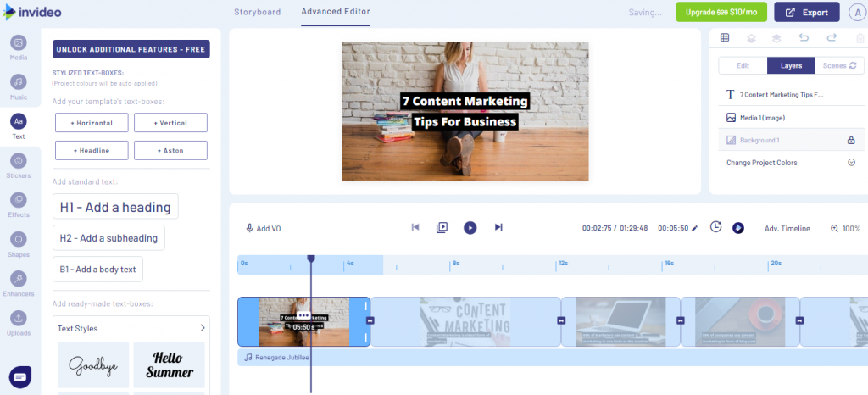This screenshot has height=395, width=868.
Task: Refresh the Scenes tab icon
Action: [853, 65]
